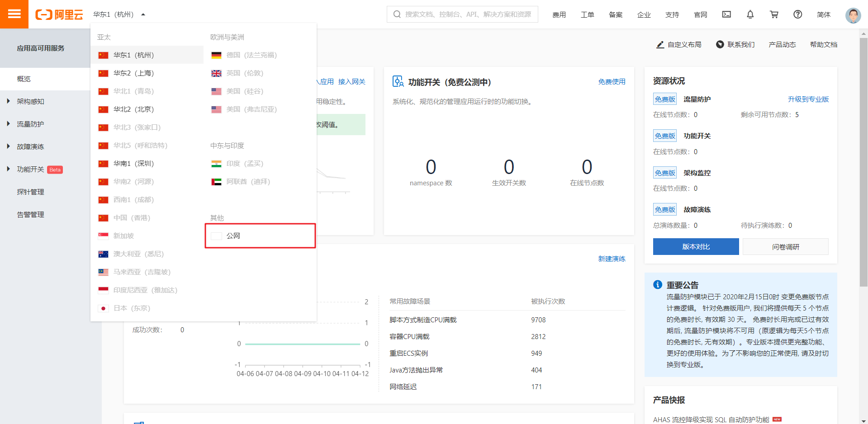Click the 脚本方式制造CPU满载 row

(508, 320)
